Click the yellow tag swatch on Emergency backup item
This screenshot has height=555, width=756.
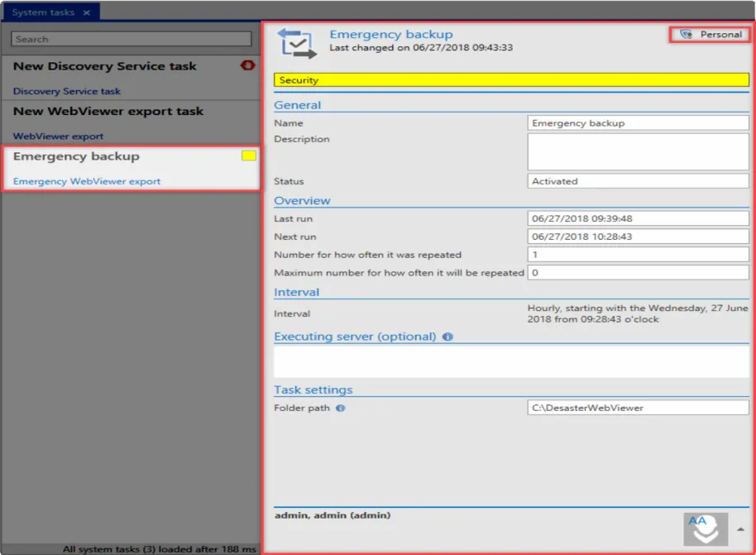click(249, 155)
